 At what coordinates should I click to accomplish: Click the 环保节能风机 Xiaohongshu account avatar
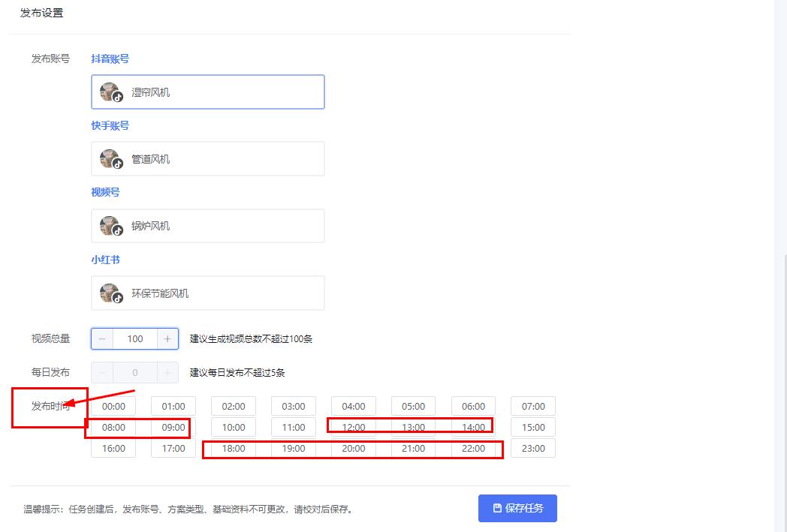pos(110,293)
